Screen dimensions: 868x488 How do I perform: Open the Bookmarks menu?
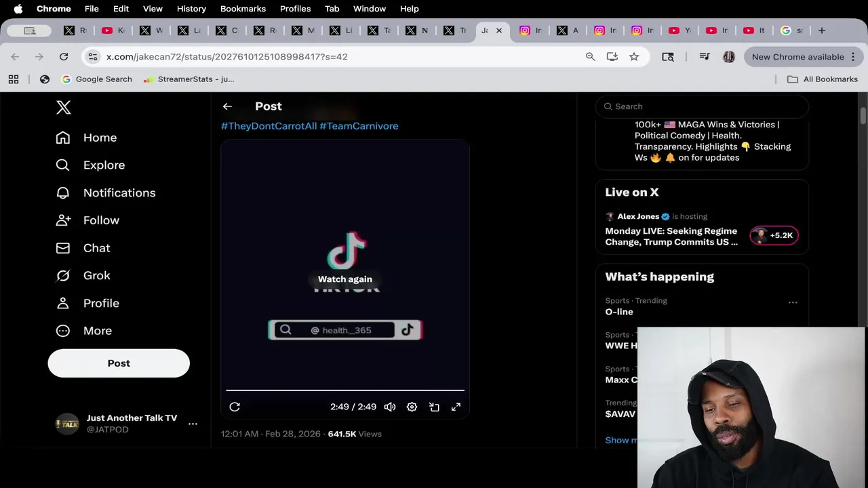[243, 9]
